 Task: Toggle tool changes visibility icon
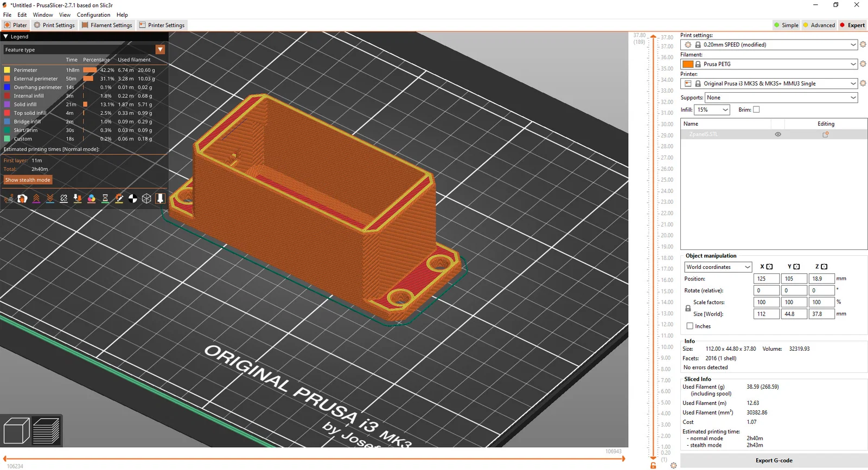[78, 198]
